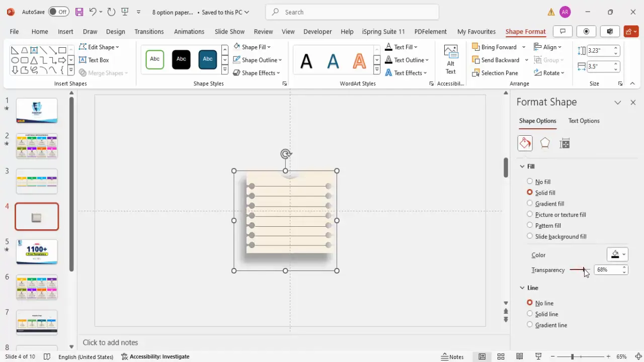The height and width of the screenshot is (362, 644).
Task: Click the Transparency slider handle
Action: pyautogui.click(x=584, y=270)
